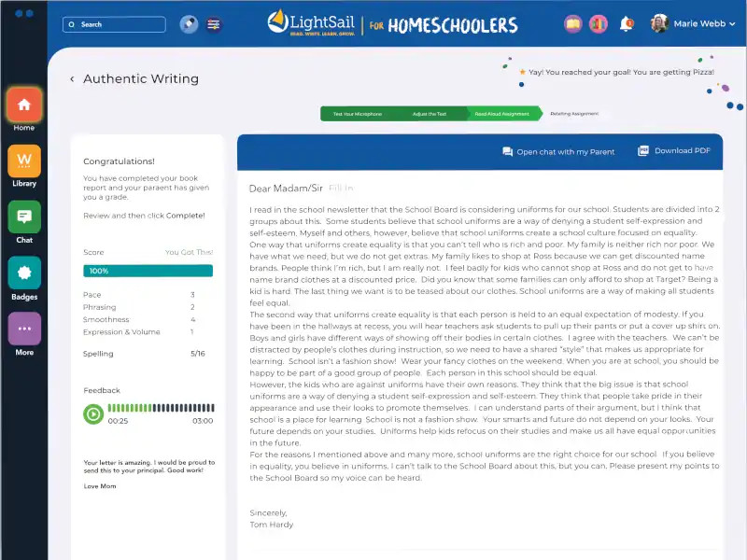Click the round compass icon beside search
747x560 pixels.
click(x=189, y=24)
